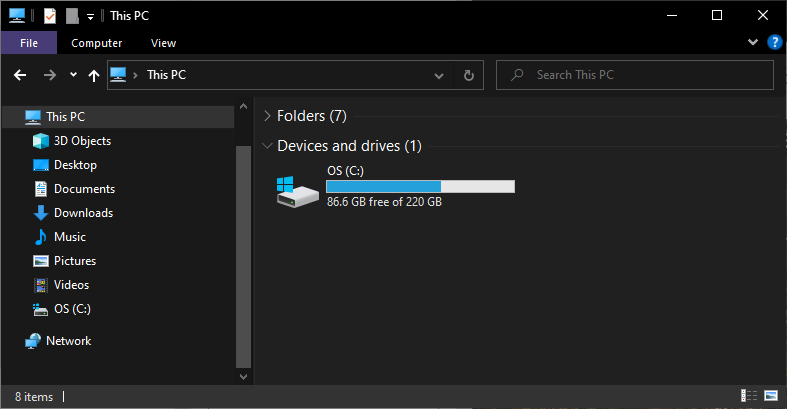This screenshot has width=787, height=409.
Task: Navigate up one level with up arrow
Action: 94,75
